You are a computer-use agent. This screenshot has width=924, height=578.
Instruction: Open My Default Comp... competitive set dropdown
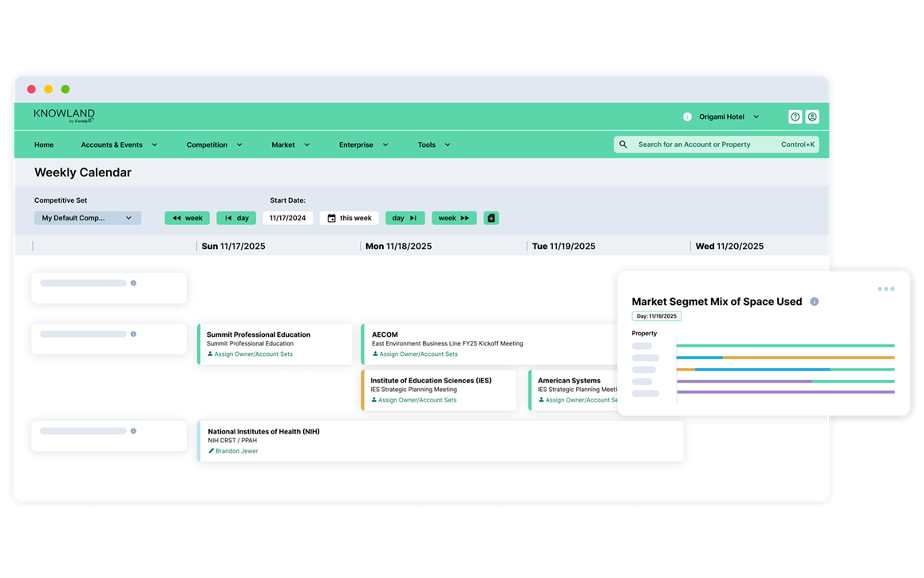pos(88,218)
